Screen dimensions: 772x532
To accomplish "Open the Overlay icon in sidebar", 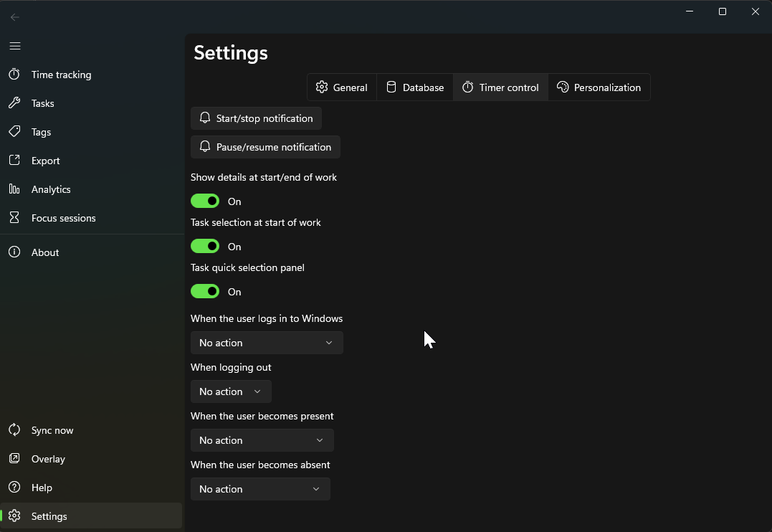I will [14, 459].
